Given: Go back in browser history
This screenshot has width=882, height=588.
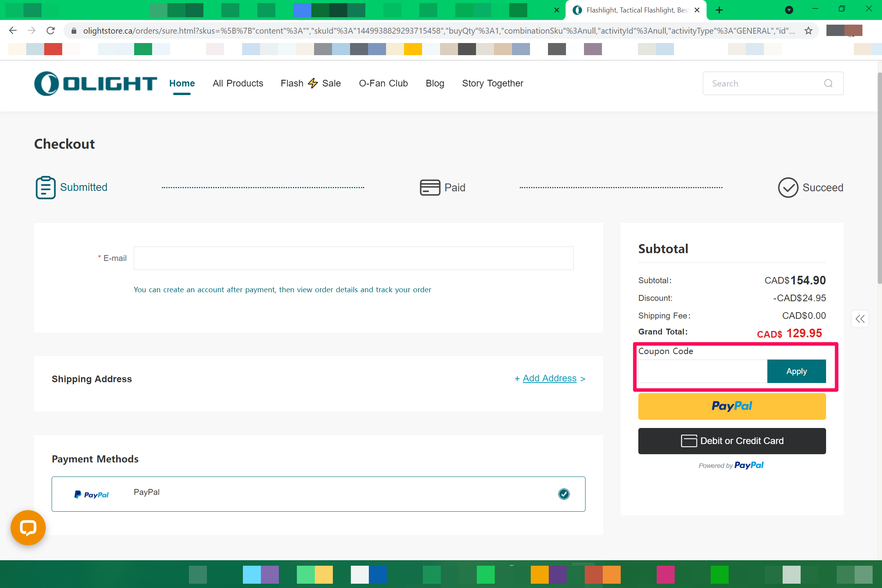Looking at the screenshot, I should (x=13, y=31).
